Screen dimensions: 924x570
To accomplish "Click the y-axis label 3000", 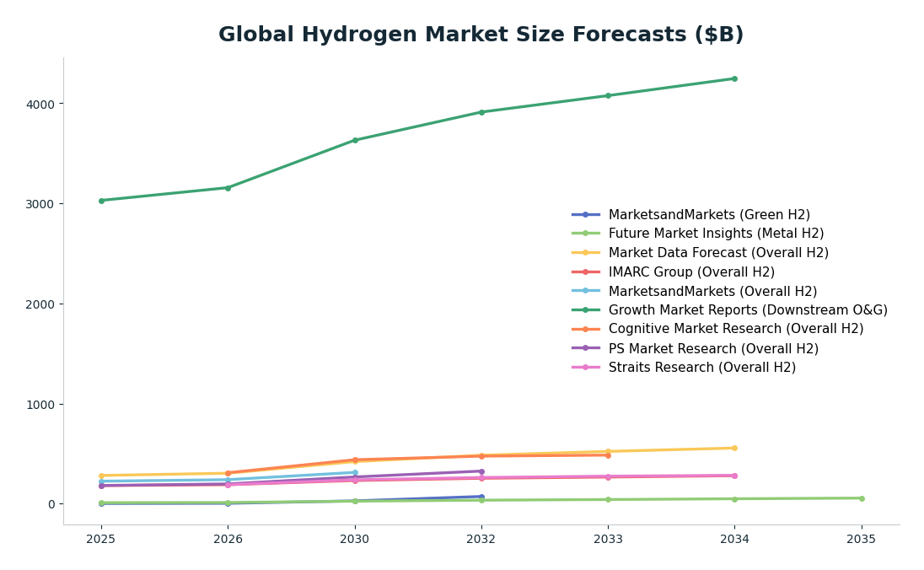I will pos(41,204).
